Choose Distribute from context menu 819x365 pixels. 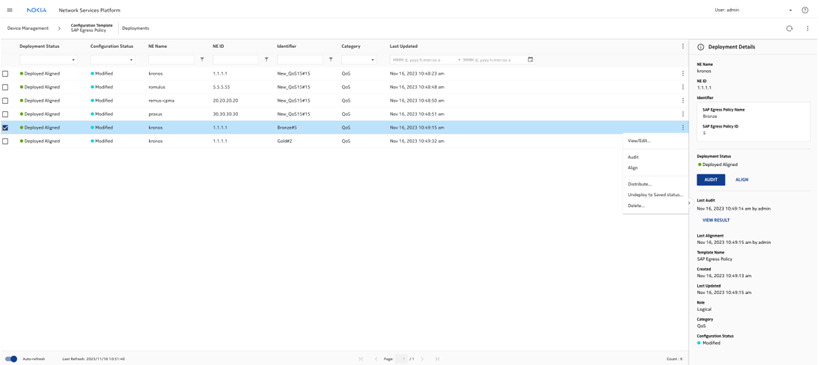[640, 184]
